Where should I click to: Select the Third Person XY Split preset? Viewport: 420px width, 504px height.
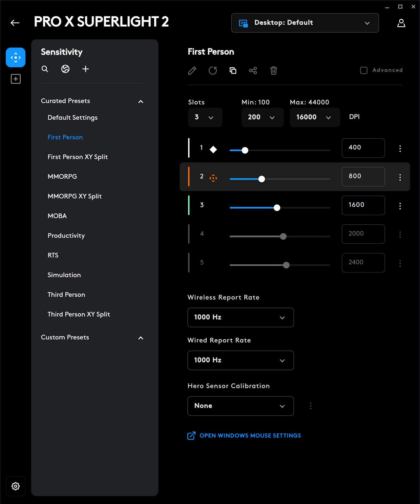pyautogui.click(x=79, y=314)
